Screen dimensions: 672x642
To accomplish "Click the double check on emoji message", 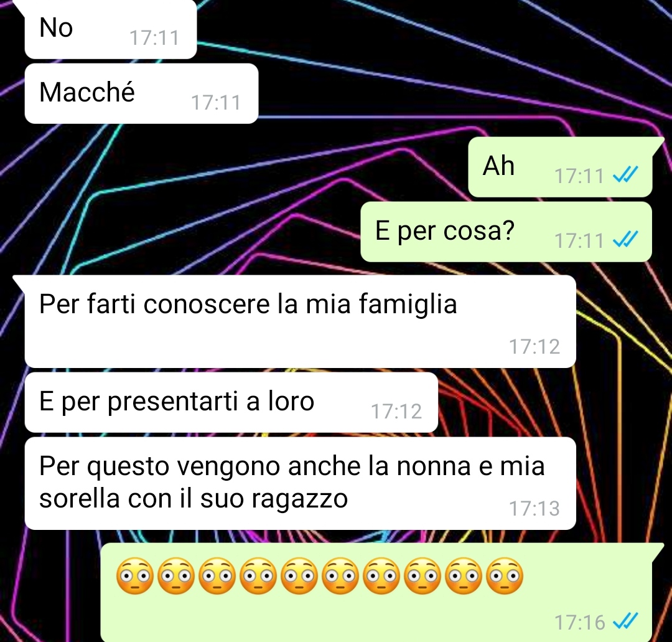I will pyautogui.click(x=626, y=621).
